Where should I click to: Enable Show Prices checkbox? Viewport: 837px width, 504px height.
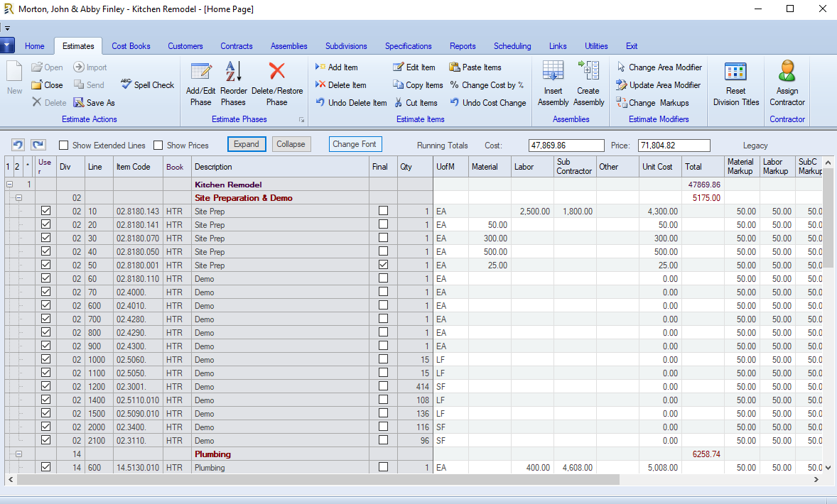pyautogui.click(x=158, y=145)
